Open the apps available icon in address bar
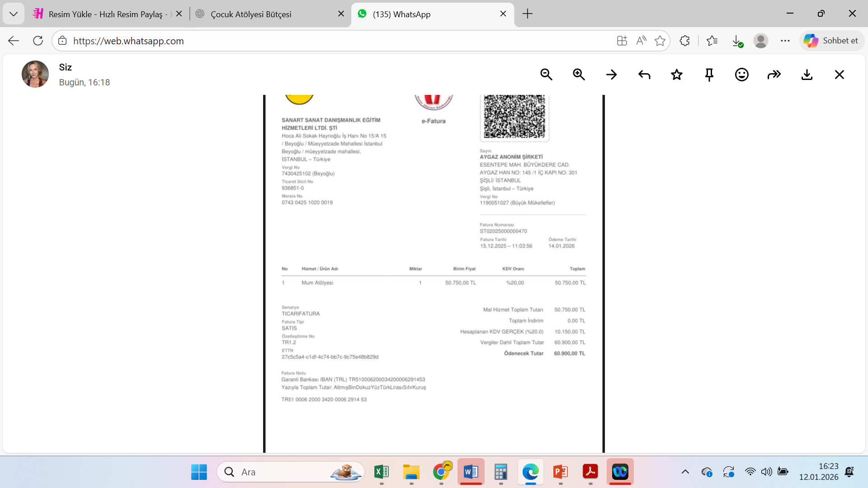This screenshot has width=868, height=488. (x=622, y=41)
